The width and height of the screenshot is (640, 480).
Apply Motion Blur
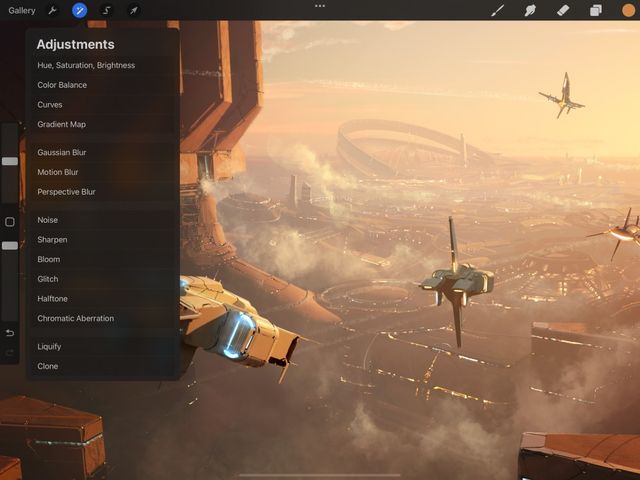click(105, 172)
